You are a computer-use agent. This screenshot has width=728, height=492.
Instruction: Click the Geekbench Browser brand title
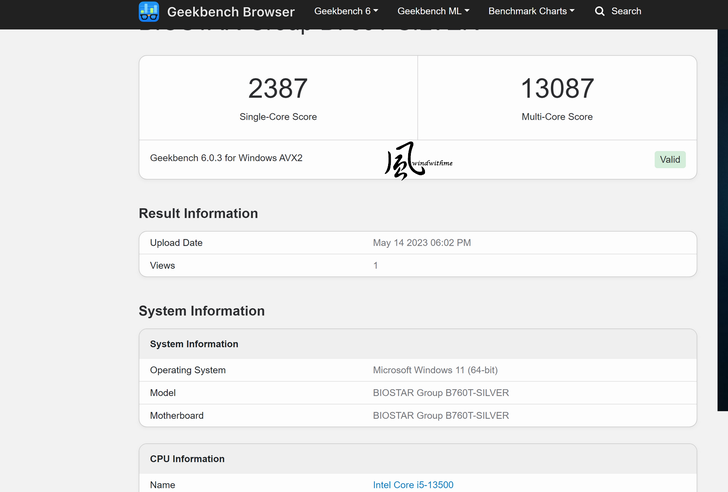(x=230, y=12)
